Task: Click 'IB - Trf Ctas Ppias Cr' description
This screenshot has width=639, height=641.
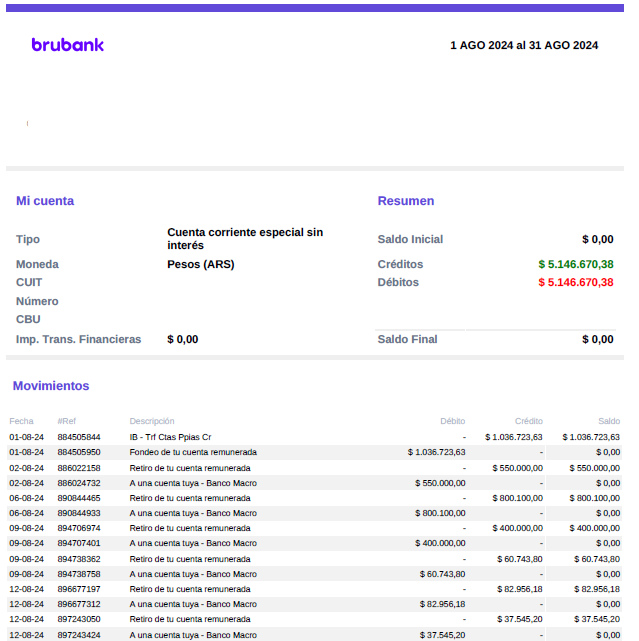Action: point(170,437)
